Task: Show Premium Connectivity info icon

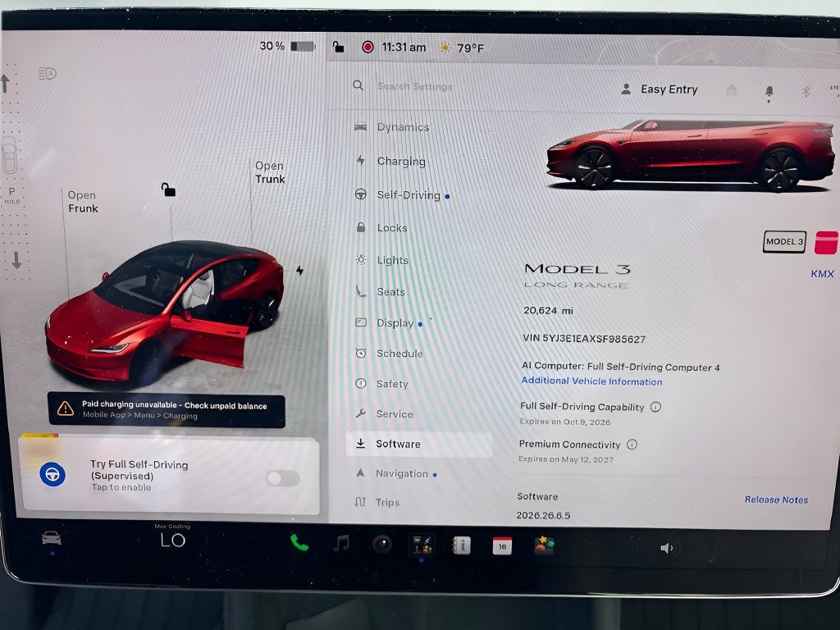Action: click(x=632, y=445)
